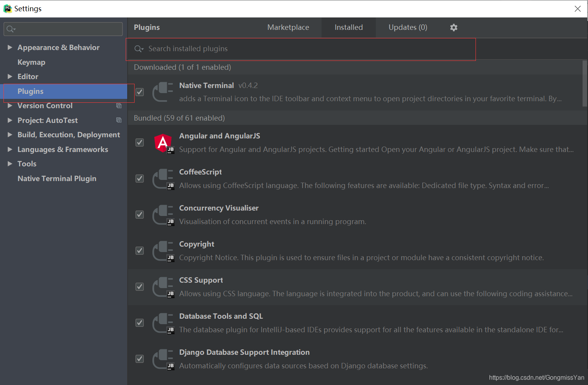Click the project-level icon beside Version Control

(x=119, y=106)
